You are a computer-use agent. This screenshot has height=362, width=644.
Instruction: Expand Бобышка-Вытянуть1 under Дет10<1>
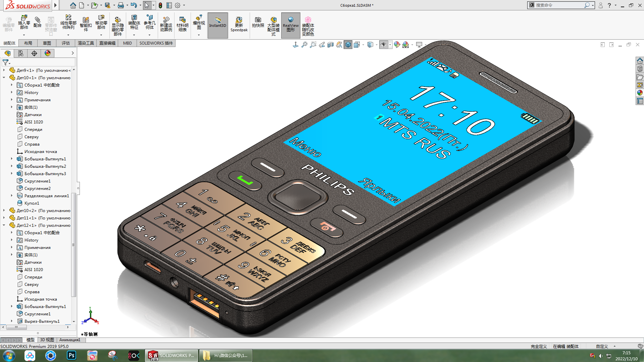click(11, 159)
